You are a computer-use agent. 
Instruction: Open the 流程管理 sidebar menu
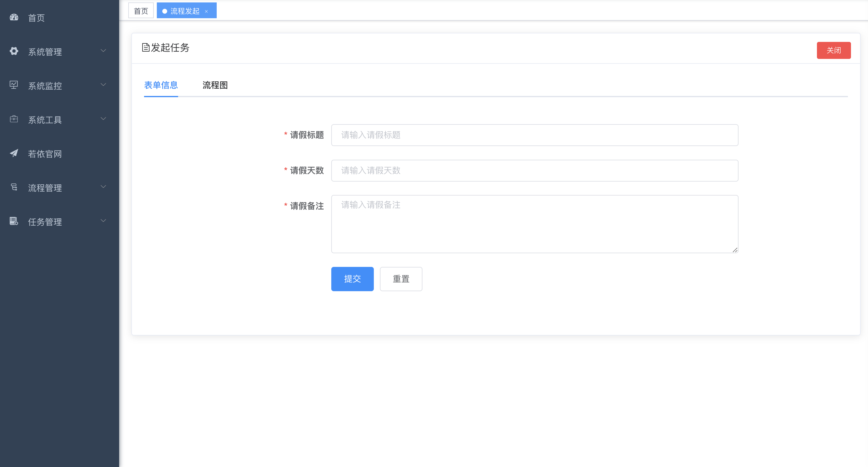point(60,187)
